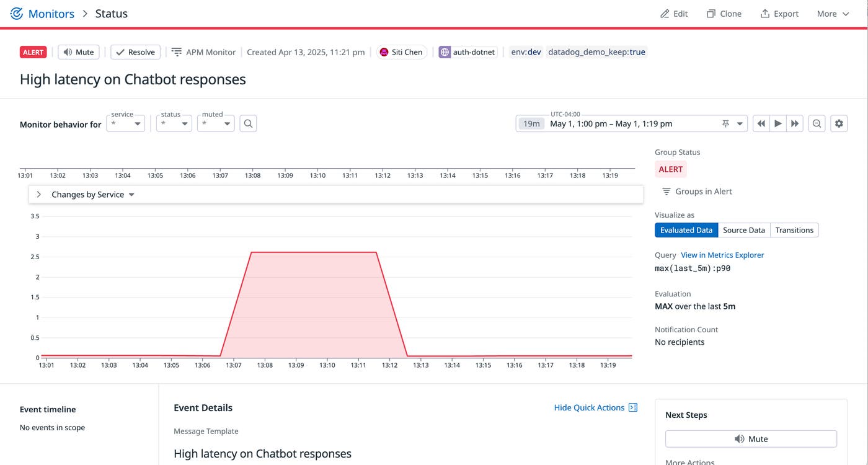Open the More menu

click(832, 14)
